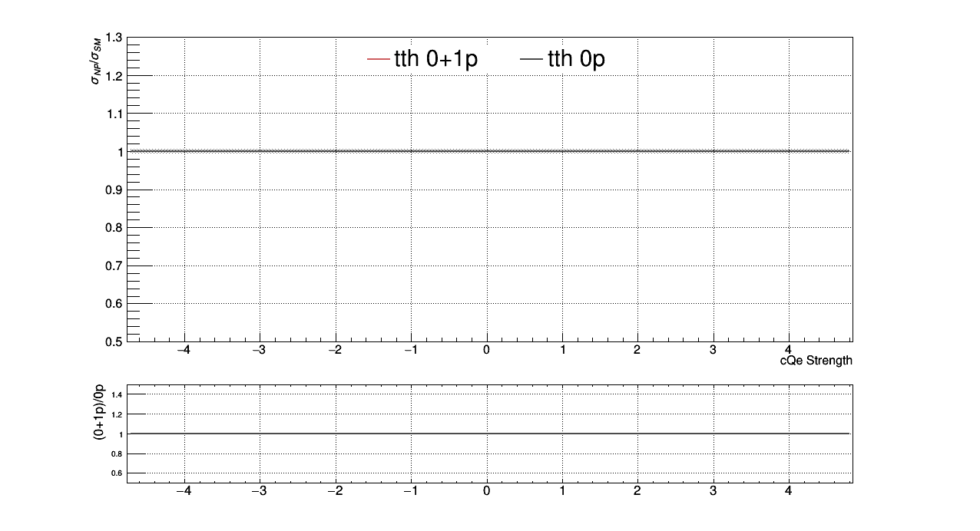The width and height of the screenshot is (980, 531).
Task: Click the 0.9 tick label on upper y-axis
Action: pos(114,190)
